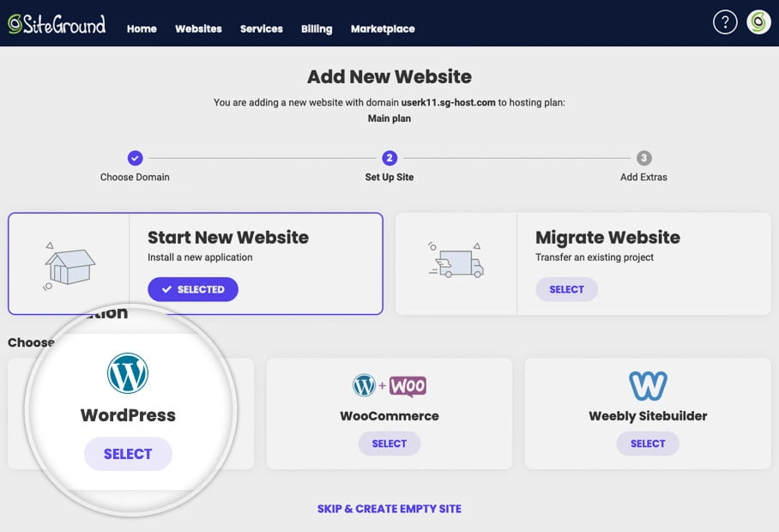This screenshot has height=532, width=779.
Task: Click the step 3 Add Extras circle
Action: (x=643, y=158)
